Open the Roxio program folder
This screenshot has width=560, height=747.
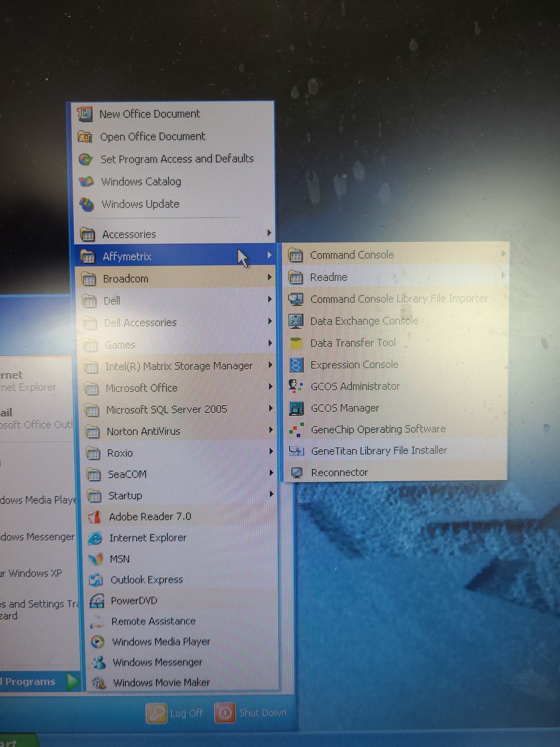(x=179, y=453)
